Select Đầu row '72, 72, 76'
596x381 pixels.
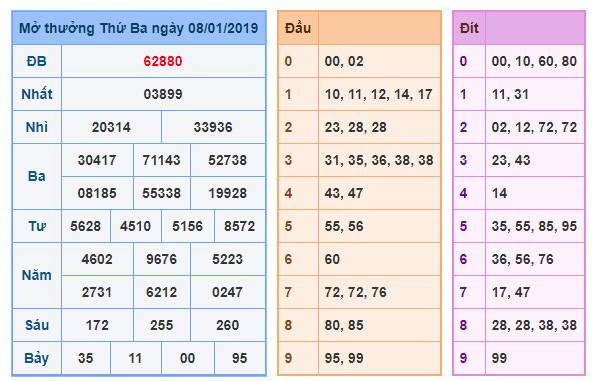(x=355, y=292)
